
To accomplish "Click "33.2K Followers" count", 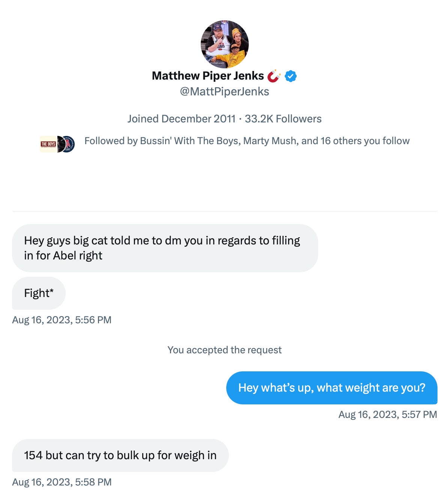I will [283, 119].
